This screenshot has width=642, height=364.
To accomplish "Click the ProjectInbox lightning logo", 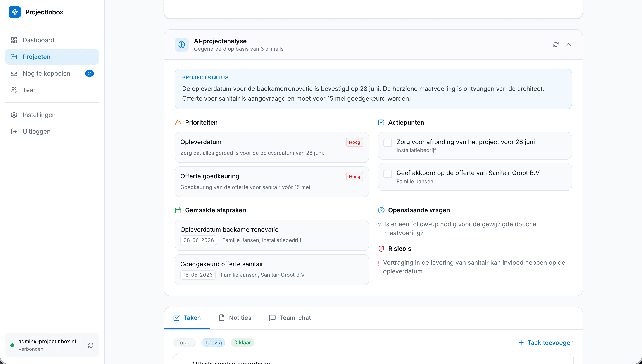I will coord(15,12).
